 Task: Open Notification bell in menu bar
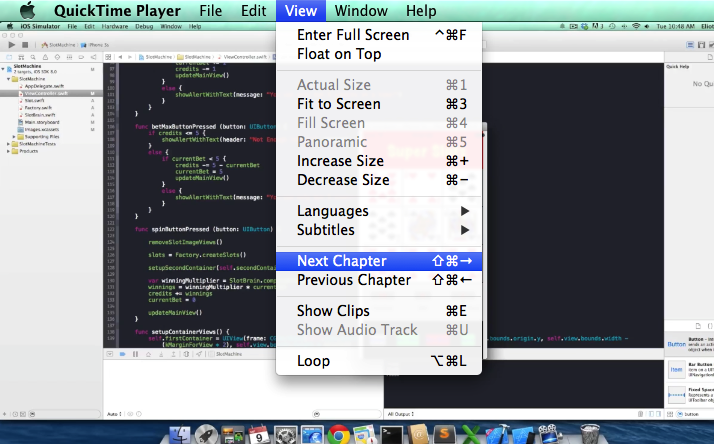(x=562, y=26)
